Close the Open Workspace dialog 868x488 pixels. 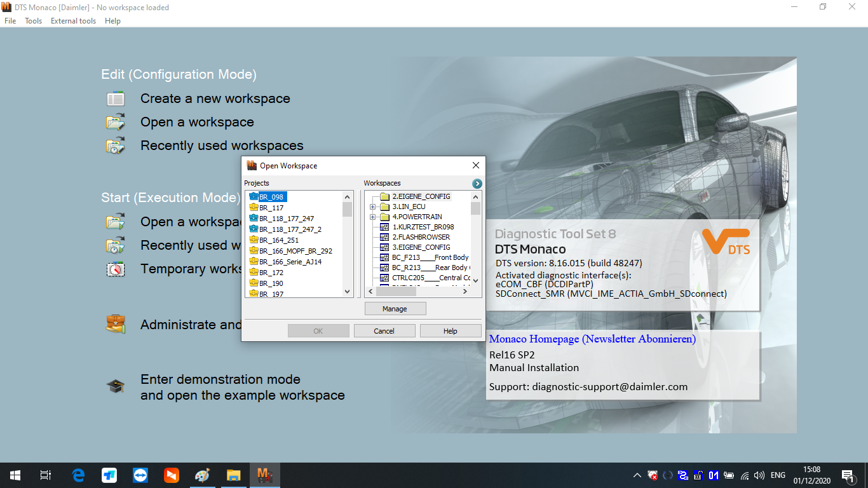[x=476, y=165]
